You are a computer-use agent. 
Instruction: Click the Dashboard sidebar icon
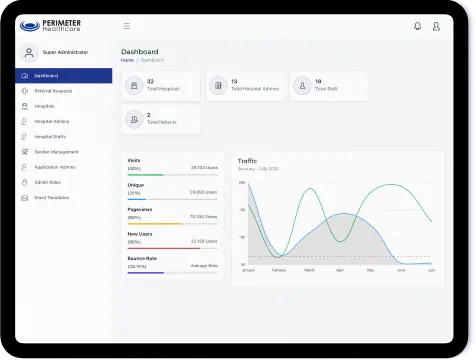25,76
